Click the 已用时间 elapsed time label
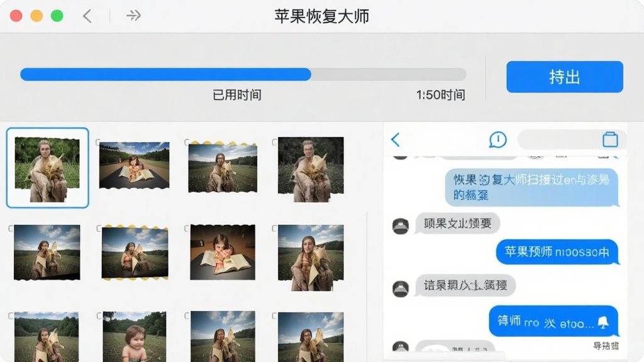 (237, 95)
